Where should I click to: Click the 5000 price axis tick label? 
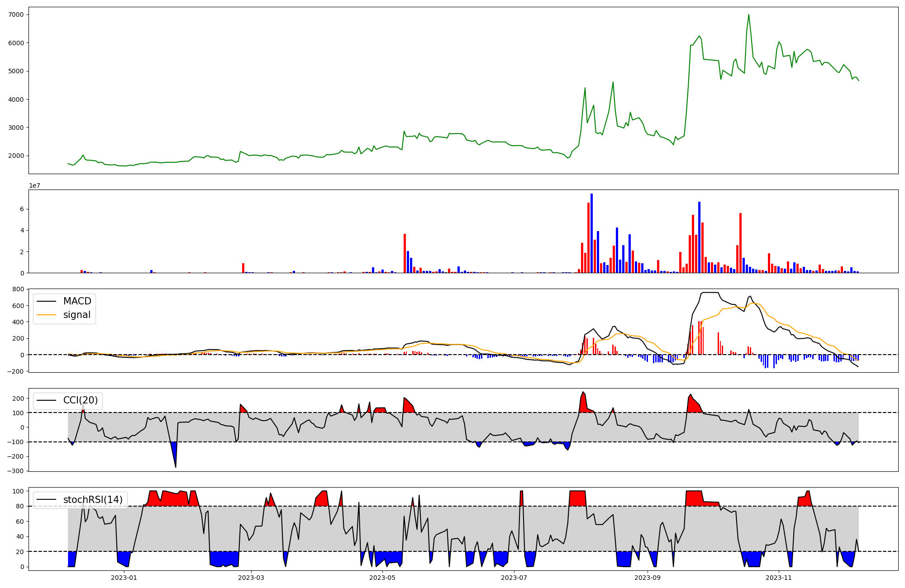(15, 71)
